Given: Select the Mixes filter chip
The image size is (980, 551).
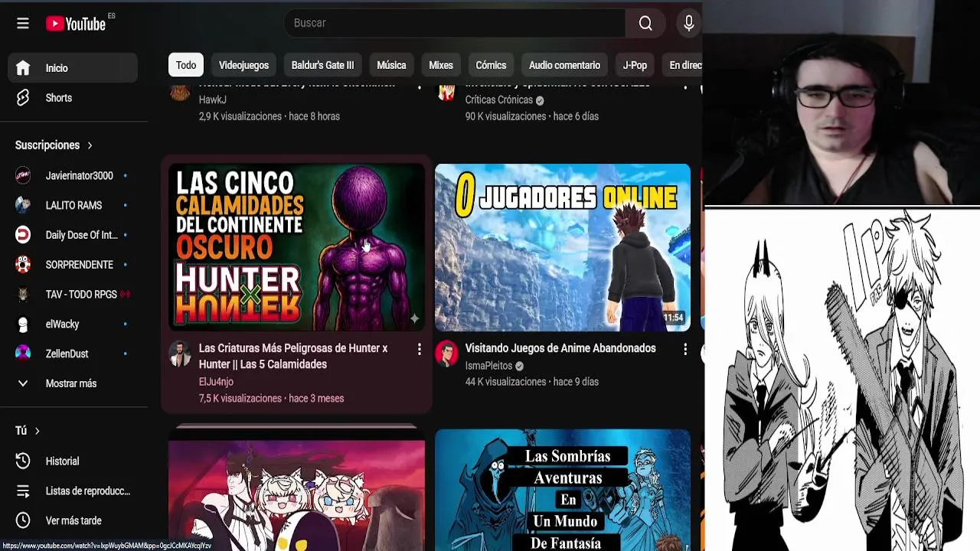Looking at the screenshot, I should point(441,65).
